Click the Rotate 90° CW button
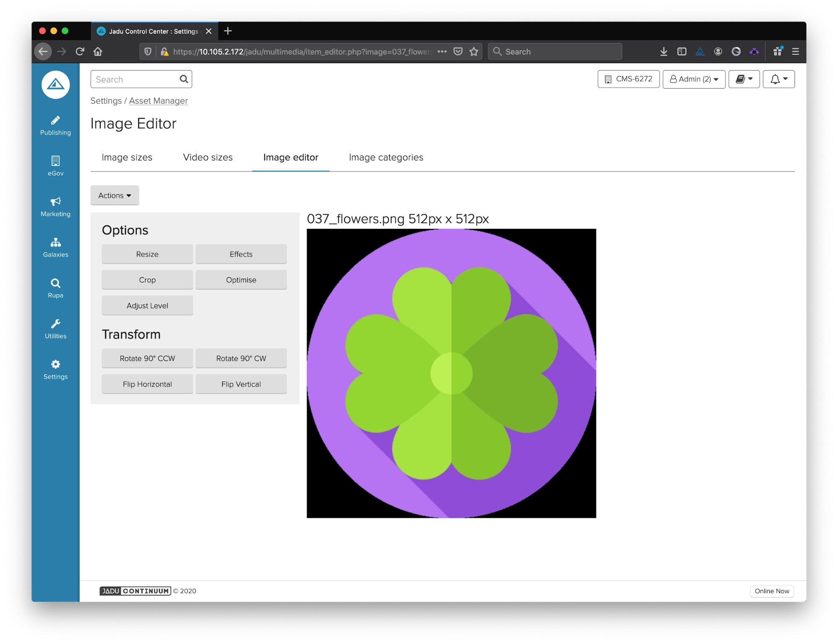 click(x=241, y=359)
